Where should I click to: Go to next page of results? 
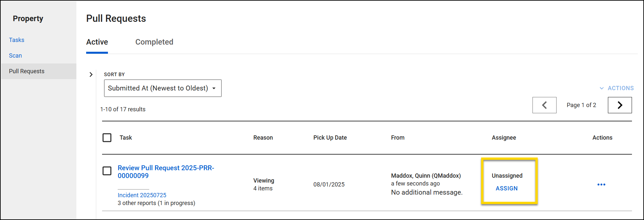[x=620, y=105]
